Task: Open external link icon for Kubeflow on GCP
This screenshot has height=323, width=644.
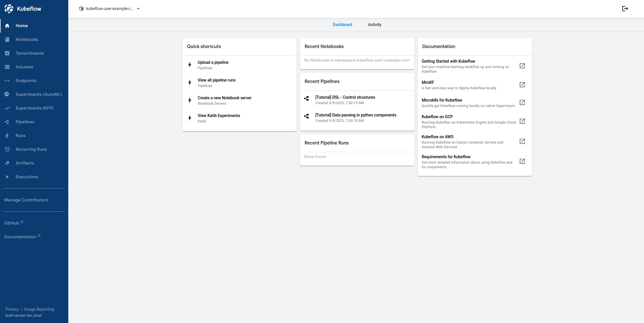Action: point(522,121)
